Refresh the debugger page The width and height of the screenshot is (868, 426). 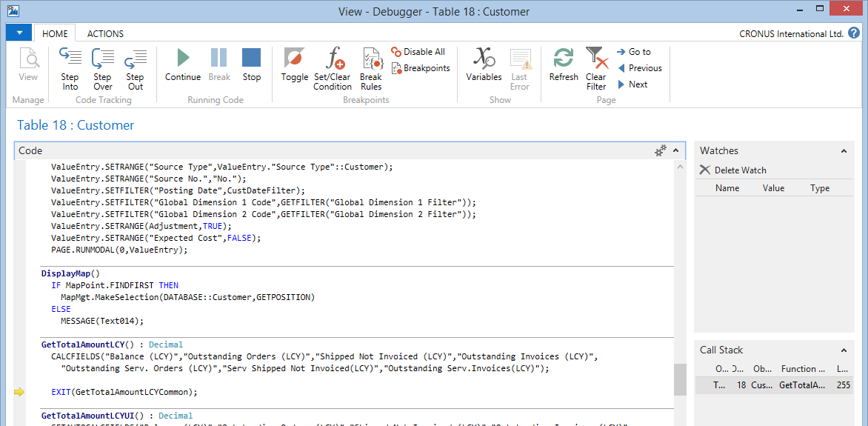(x=564, y=65)
